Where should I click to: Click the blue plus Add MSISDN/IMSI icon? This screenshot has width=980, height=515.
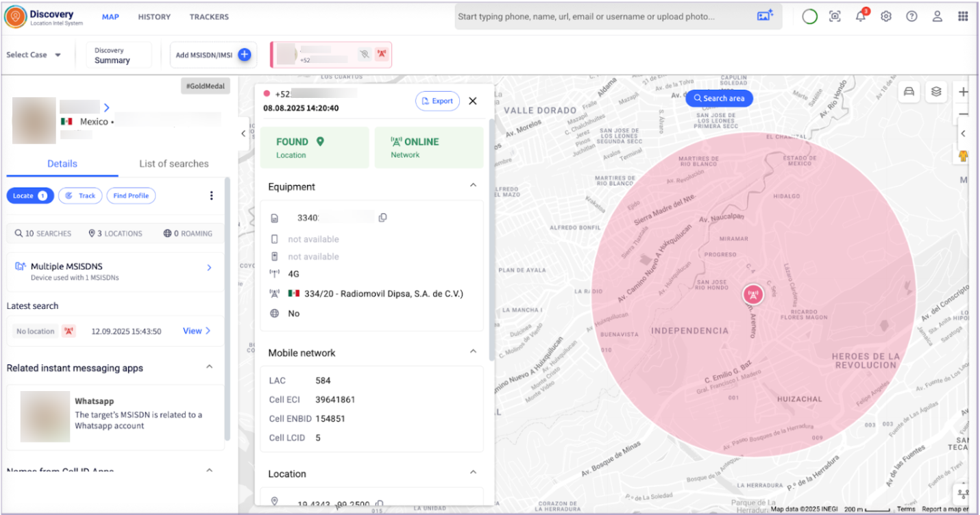click(x=244, y=55)
